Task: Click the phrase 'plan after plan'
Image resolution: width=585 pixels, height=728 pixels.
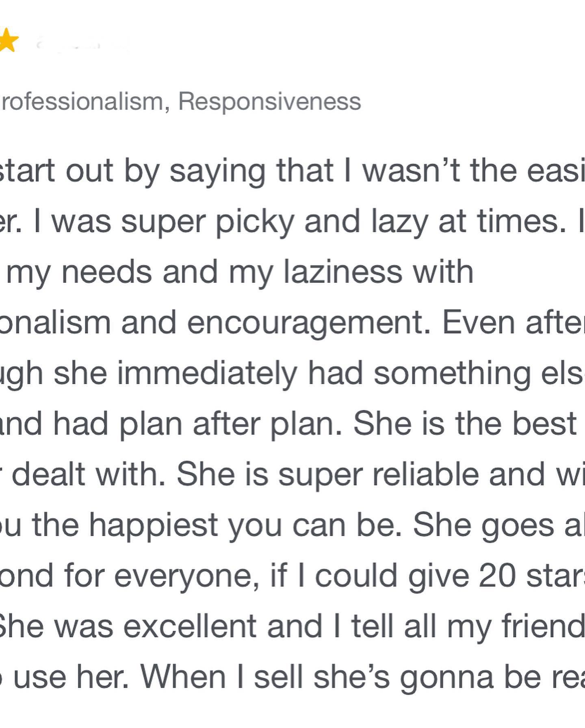Action: [x=230, y=424]
